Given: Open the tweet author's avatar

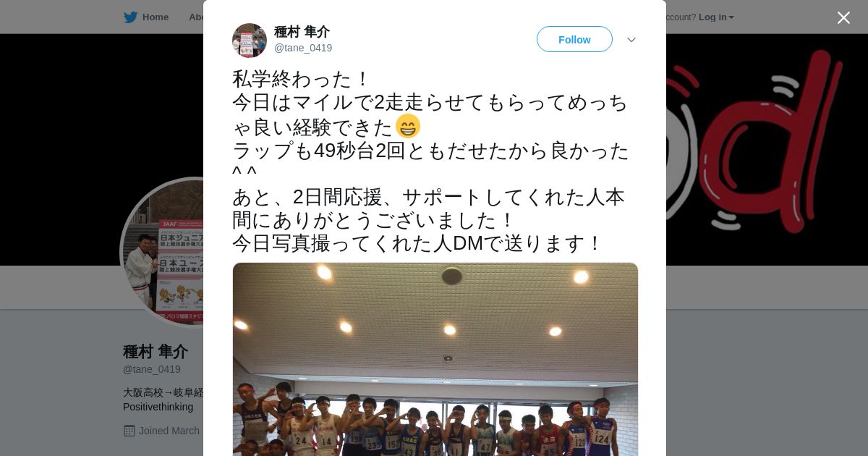Looking at the screenshot, I should tap(250, 40).
